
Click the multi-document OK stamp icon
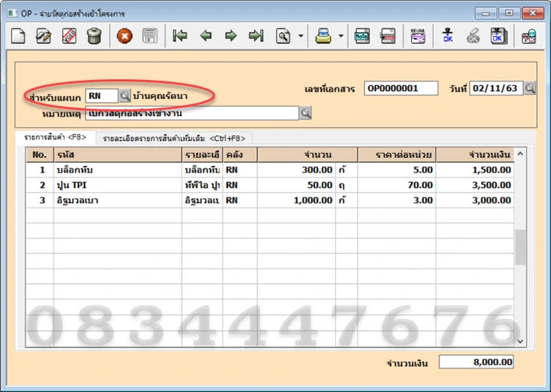pos(499,36)
